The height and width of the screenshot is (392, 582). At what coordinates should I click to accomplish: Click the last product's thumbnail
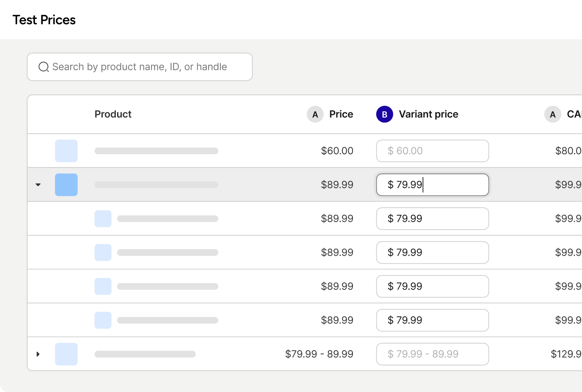(66, 354)
